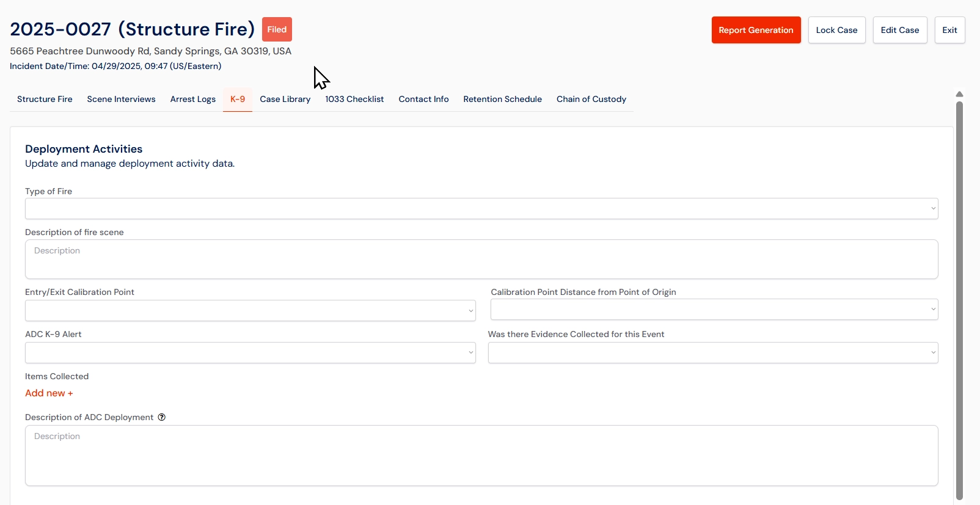Click the Edit Case button

click(x=900, y=30)
